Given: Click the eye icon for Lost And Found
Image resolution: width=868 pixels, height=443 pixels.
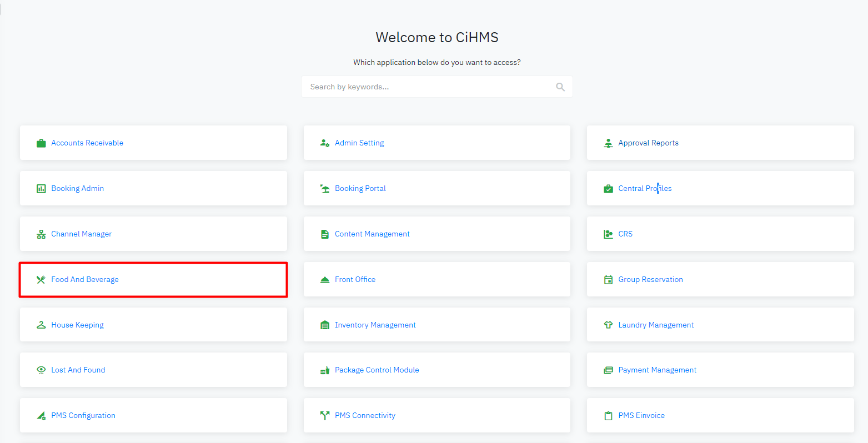Looking at the screenshot, I should click(x=41, y=370).
